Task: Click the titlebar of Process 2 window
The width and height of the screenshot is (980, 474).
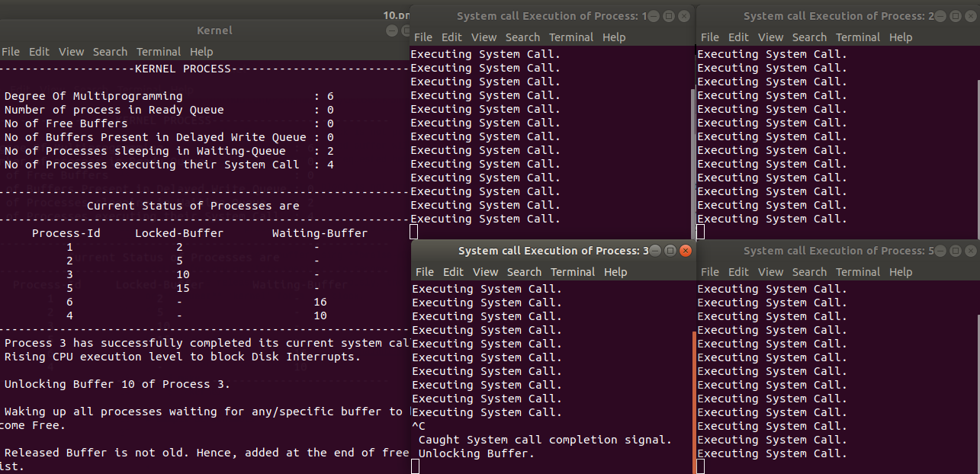Action: click(x=837, y=15)
